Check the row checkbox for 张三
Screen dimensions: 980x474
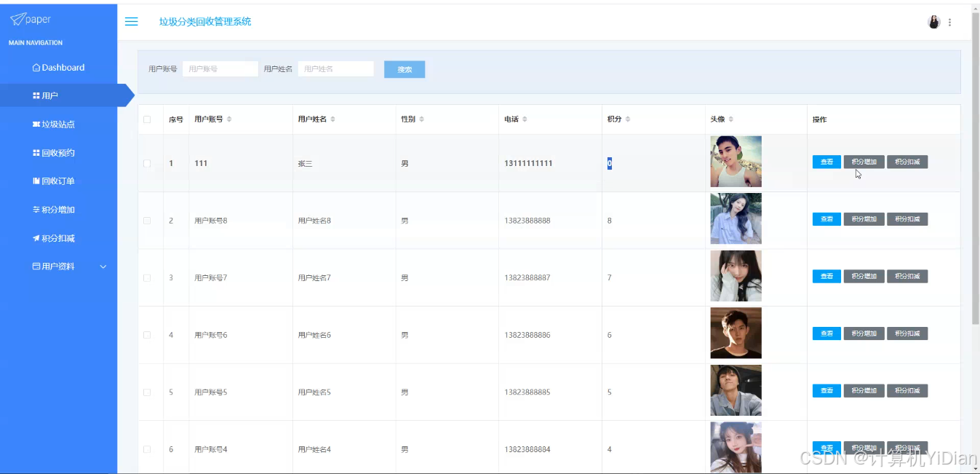147,163
